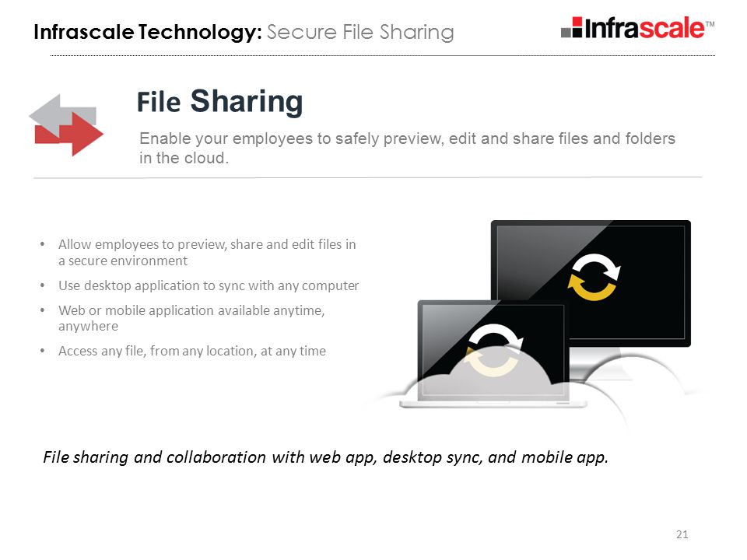The width and height of the screenshot is (747, 560).
Task: Click the File Sharing heading
Action: pos(219,101)
